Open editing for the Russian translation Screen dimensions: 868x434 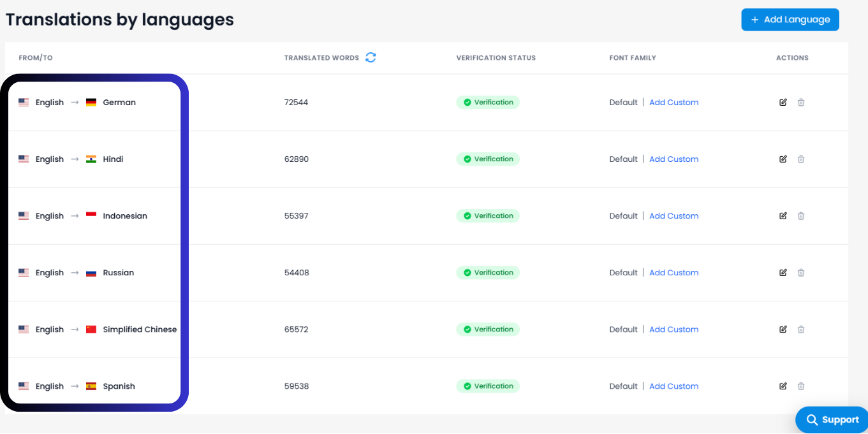click(783, 272)
